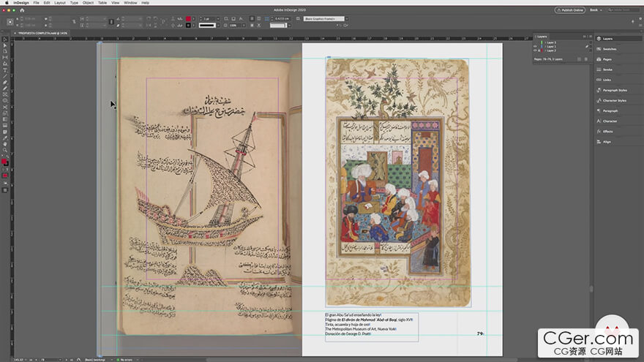Toggle view mode at toolbox bottom

pos(5,190)
